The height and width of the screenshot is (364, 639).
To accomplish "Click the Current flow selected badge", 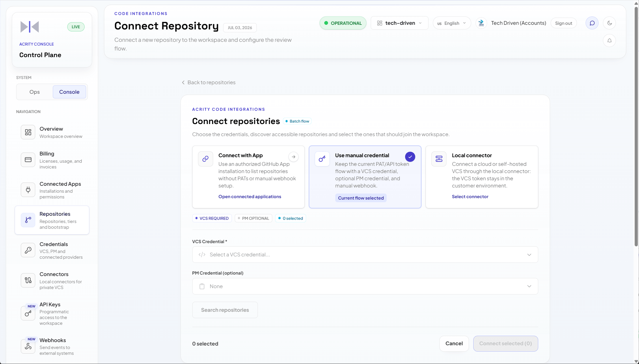I will [361, 198].
